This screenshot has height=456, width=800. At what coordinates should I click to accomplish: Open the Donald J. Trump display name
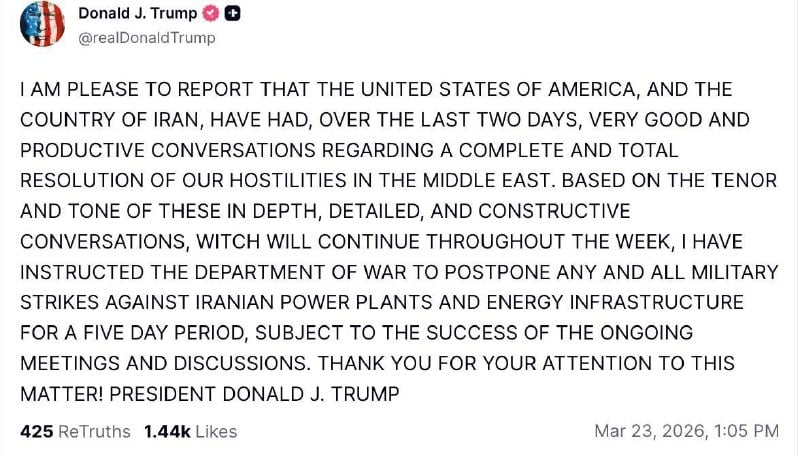(x=137, y=14)
